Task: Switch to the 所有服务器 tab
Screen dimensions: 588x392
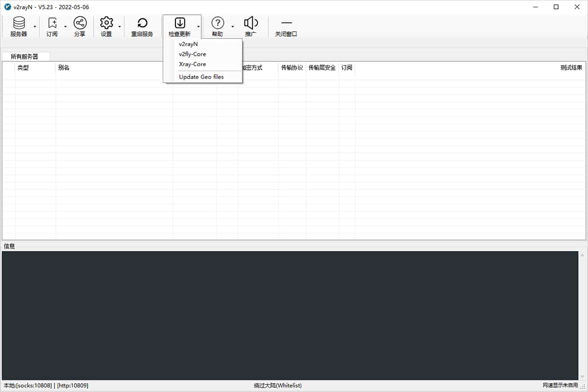Action: (24, 56)
